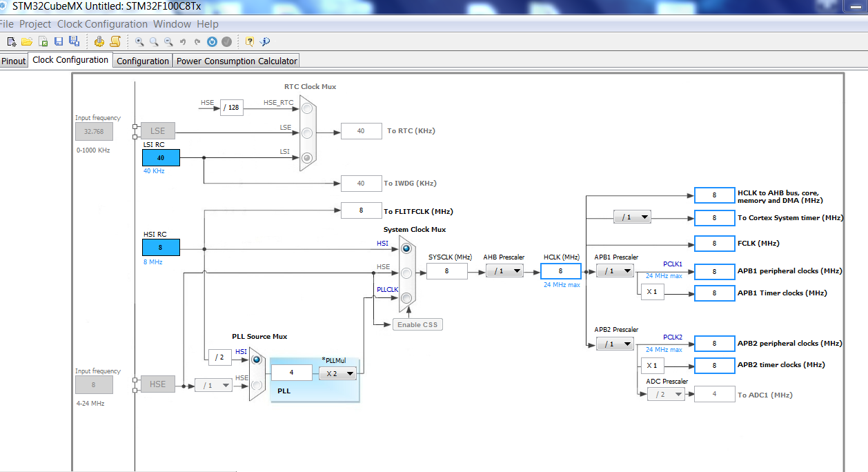Image resolution: width=868 pixels, height=472 pixels.
Task: Click the To RTC (KHz) value field
Action: click(x=362, y=131)
